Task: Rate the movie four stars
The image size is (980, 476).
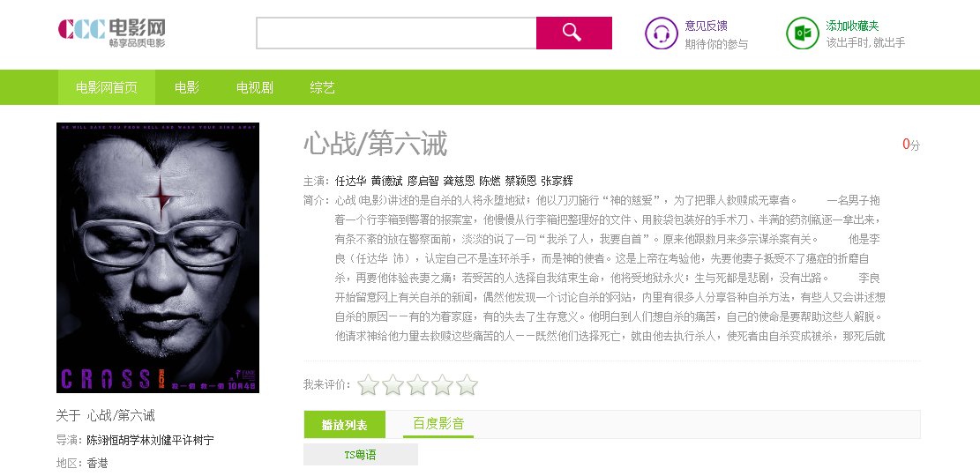Action: [442, 385]
